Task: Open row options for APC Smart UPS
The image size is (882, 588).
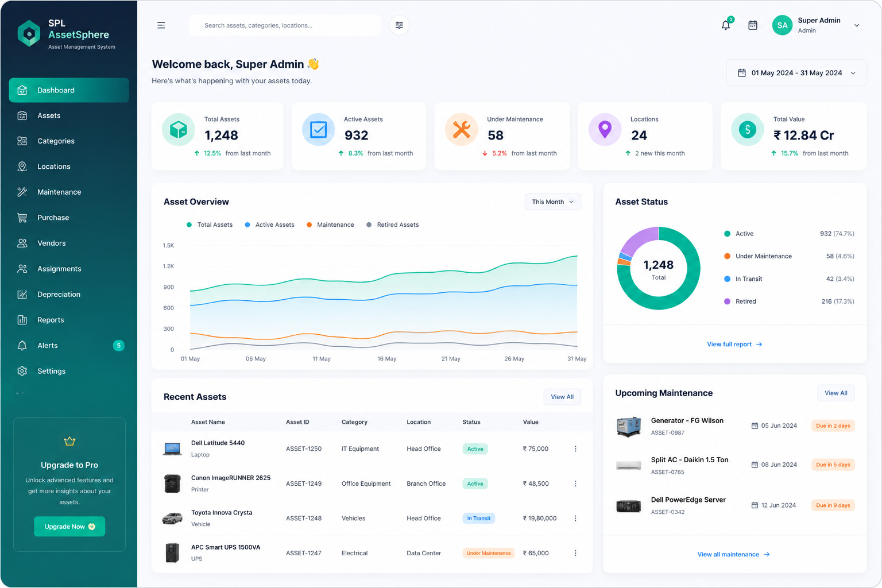Action: pos(575,553)
